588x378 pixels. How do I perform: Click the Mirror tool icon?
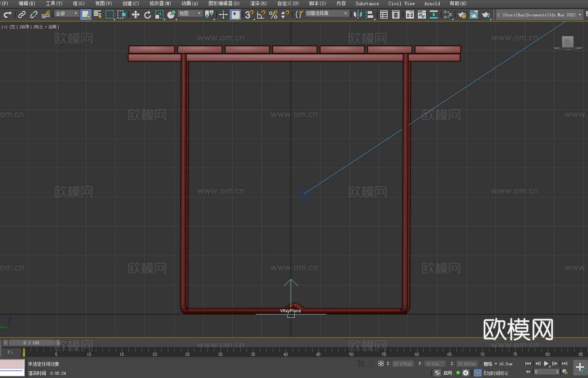(x=358, y=14)
